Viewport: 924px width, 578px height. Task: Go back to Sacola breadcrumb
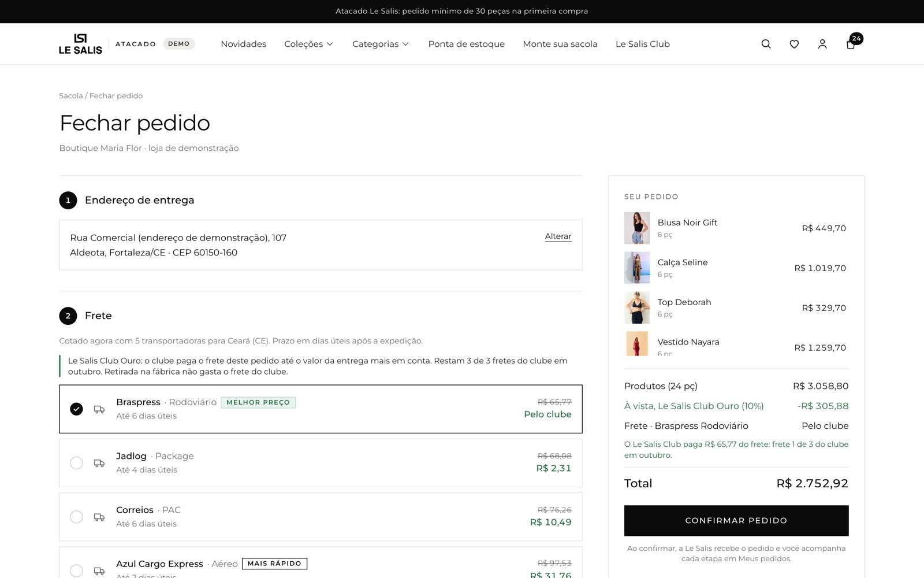(x=70, y=96)
